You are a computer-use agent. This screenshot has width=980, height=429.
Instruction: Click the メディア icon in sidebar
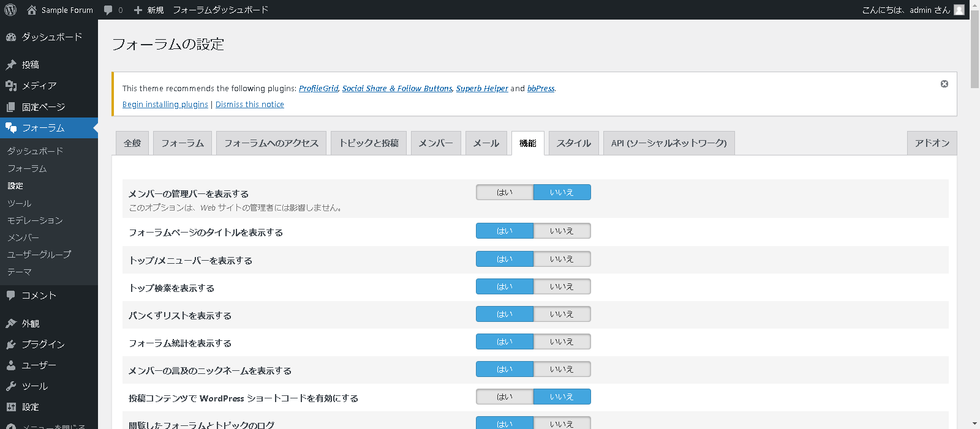pyautogui.click(x=11, y=86)
